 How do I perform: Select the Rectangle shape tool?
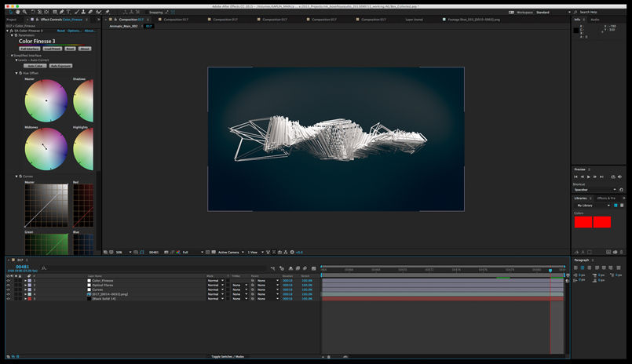point(54,12)
